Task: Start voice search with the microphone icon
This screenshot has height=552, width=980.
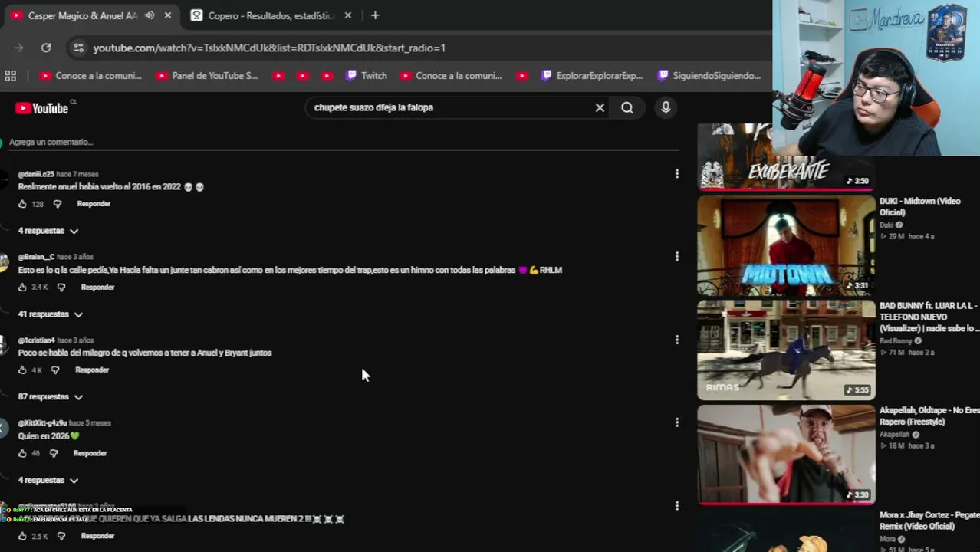Action: point(666,108)
